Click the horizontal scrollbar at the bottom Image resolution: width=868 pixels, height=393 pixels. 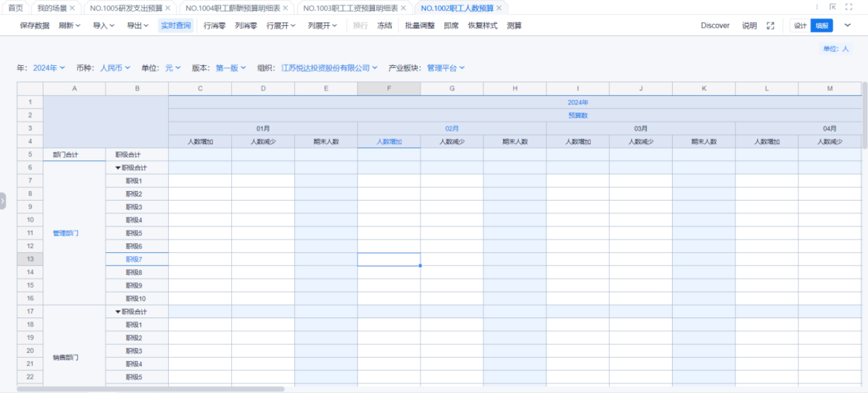tap(151, 389)
